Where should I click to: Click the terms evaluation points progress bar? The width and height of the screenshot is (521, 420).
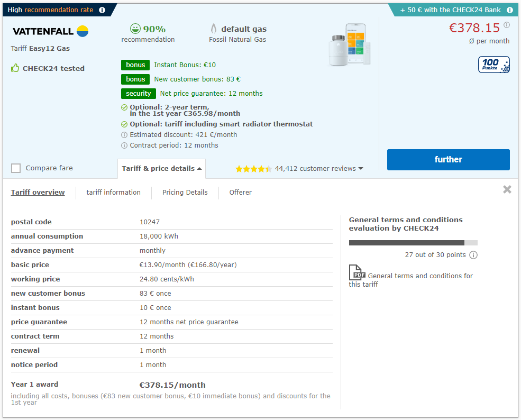point(413,243)
